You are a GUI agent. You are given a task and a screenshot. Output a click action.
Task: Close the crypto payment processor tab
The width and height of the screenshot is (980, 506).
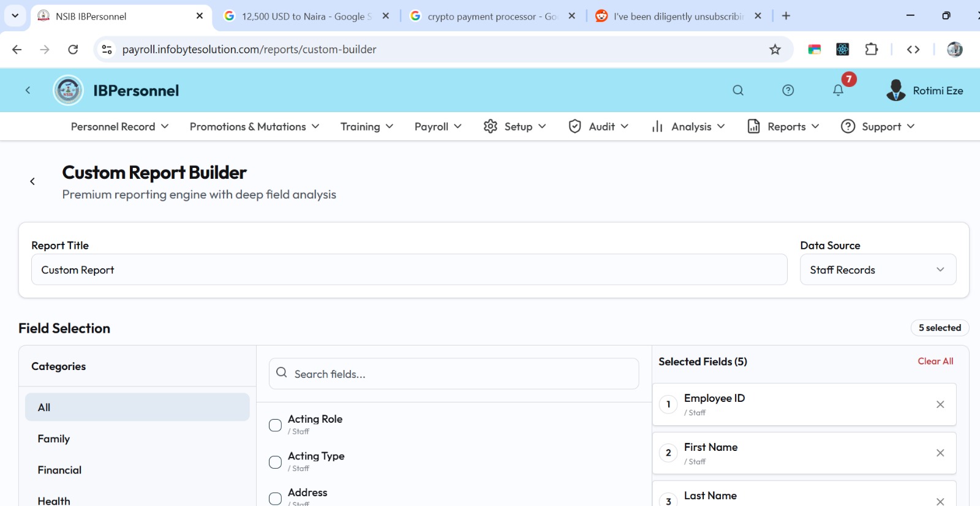571,16
